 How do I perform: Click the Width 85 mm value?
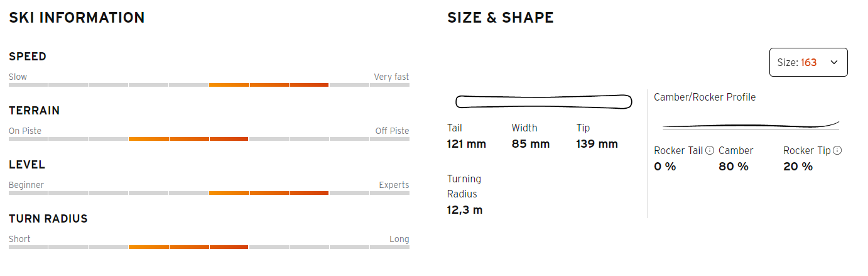tap(531, 144)
